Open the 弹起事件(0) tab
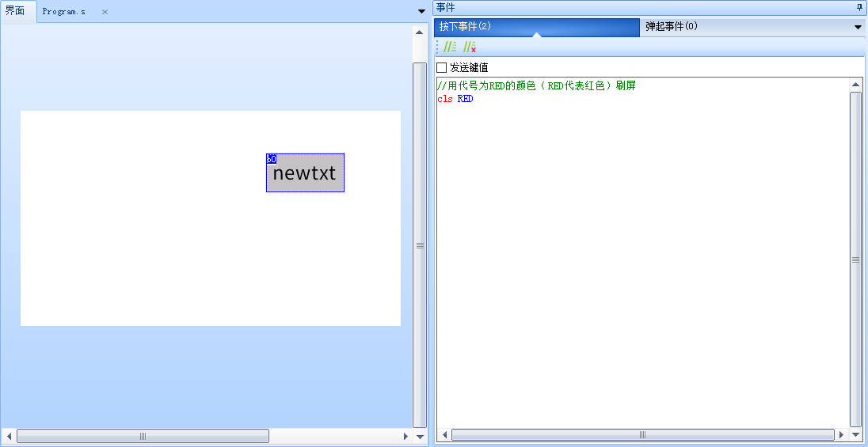Screen dimensions: 868x447 click(671, 27)
